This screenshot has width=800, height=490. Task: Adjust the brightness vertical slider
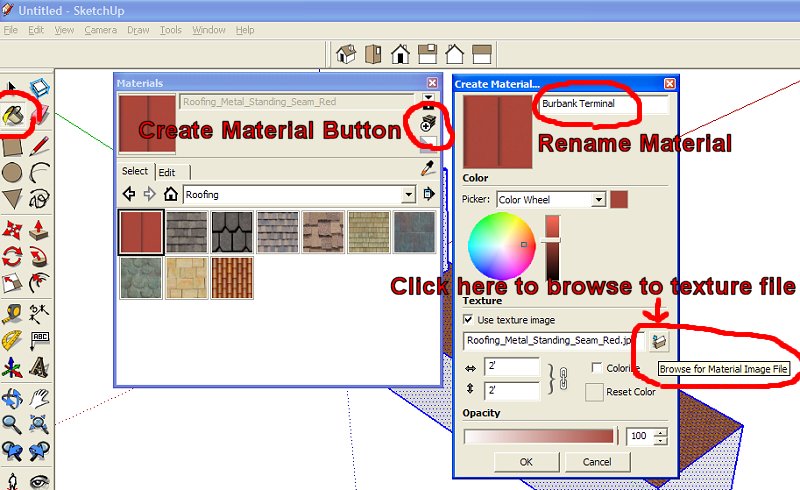[x=552, y=239]
